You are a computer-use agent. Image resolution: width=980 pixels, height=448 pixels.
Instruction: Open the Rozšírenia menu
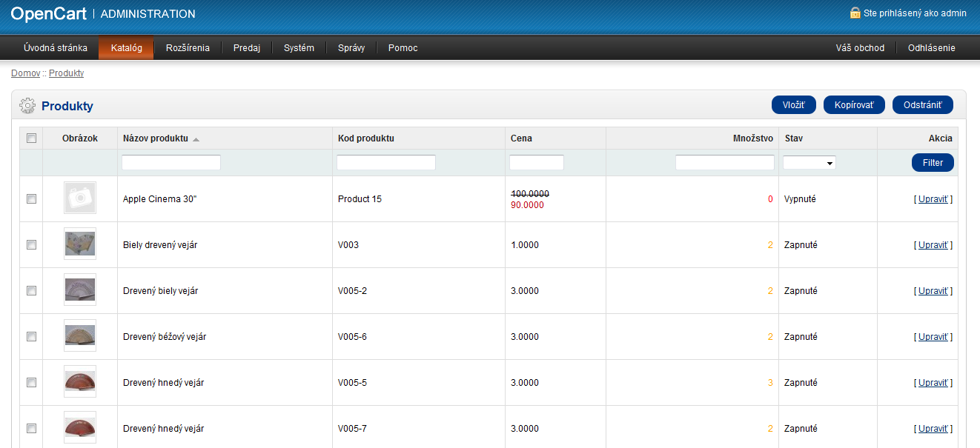[188, 48]
